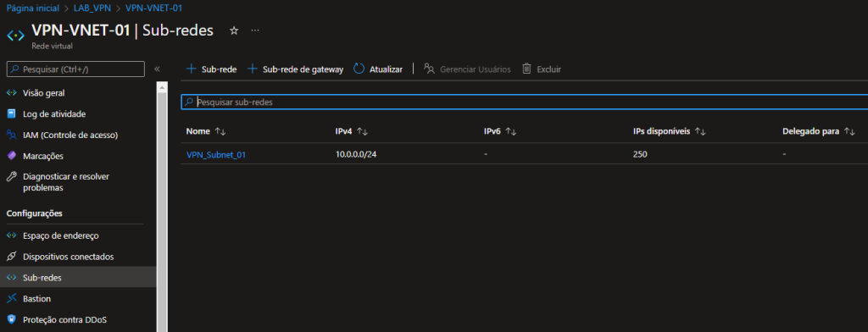The height and width of the screenshot is (332, 868).
Task: Click Gerenciar Usuários in toolbar
Action: pyautogui.click(x=467, y=69)
